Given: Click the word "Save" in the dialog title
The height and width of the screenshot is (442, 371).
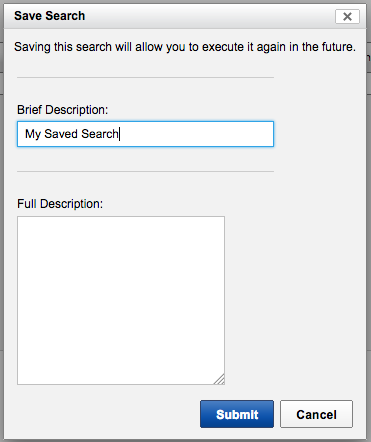Looking at the screenshot, I should click(x=28, y=16).
